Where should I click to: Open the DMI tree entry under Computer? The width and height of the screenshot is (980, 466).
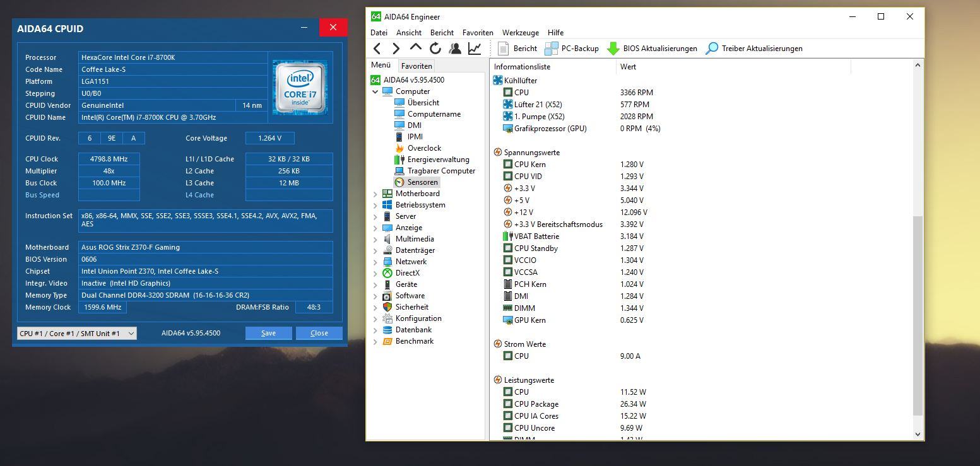pyautogui.click(x=408, y=125)
